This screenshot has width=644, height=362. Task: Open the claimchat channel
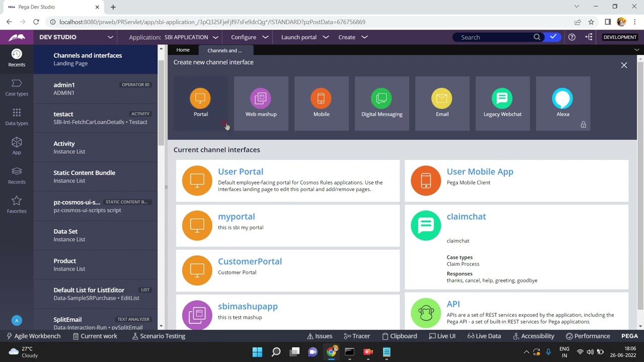click(466, 217)
